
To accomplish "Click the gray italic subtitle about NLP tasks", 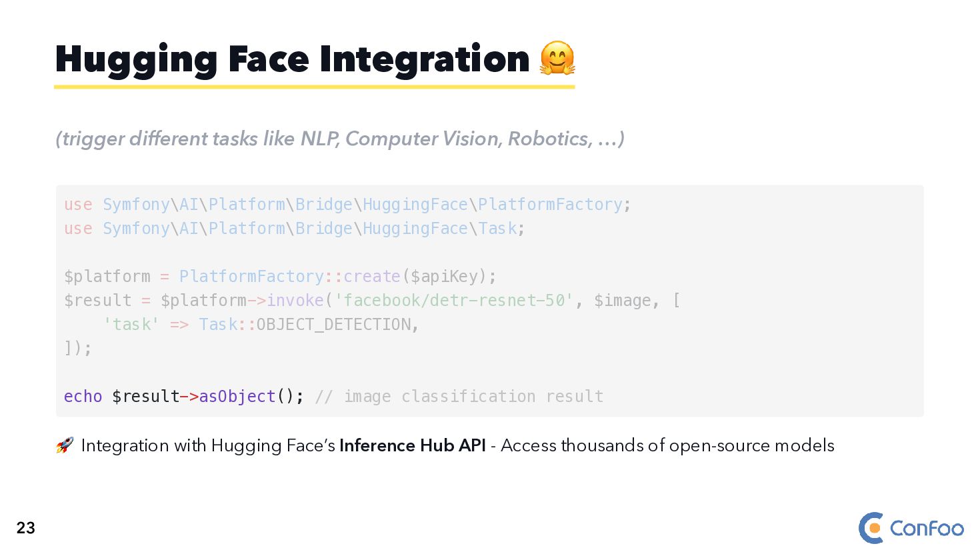I will coord(340,139).
